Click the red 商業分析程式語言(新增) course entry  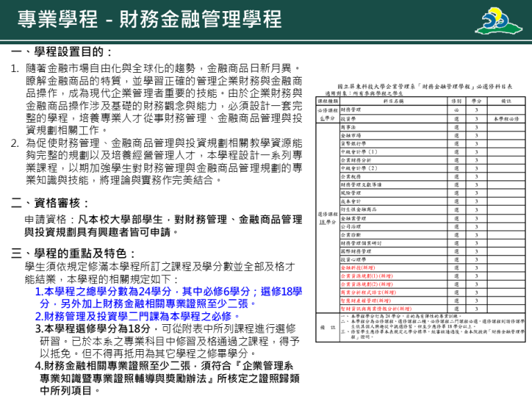[368, 292]
